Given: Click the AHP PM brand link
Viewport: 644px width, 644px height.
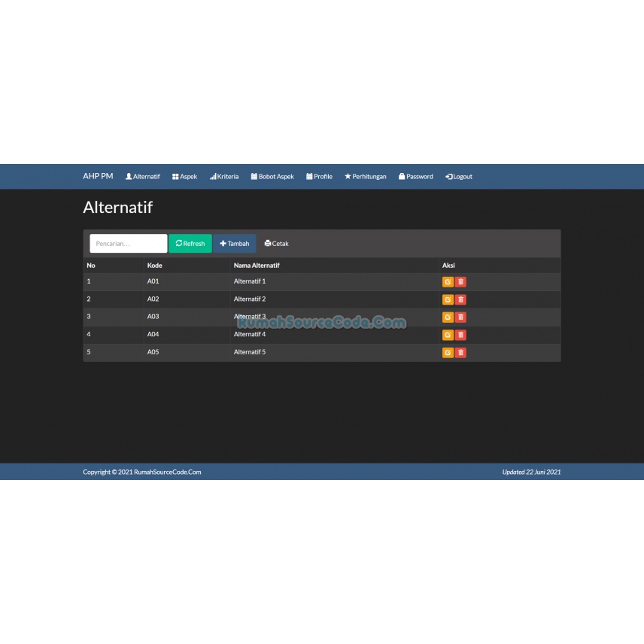Looking at the screenshot, I should coord(98,176).
